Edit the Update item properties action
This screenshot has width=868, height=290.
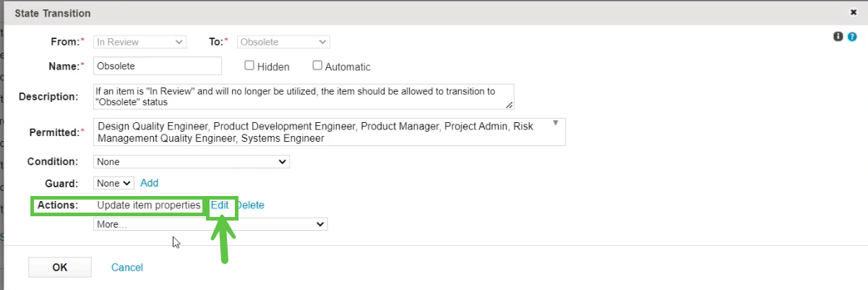(220, 205)
